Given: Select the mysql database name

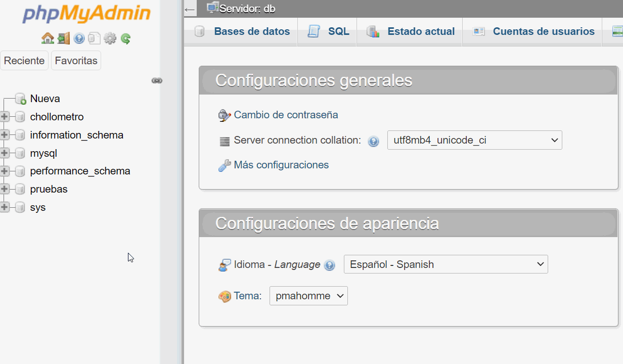Looking at the screenshot, I should pos(43,153).
